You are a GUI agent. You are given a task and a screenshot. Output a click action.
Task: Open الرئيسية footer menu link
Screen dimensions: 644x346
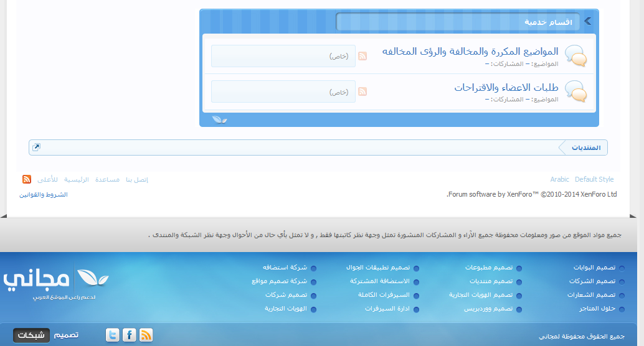tap(77, 179)
